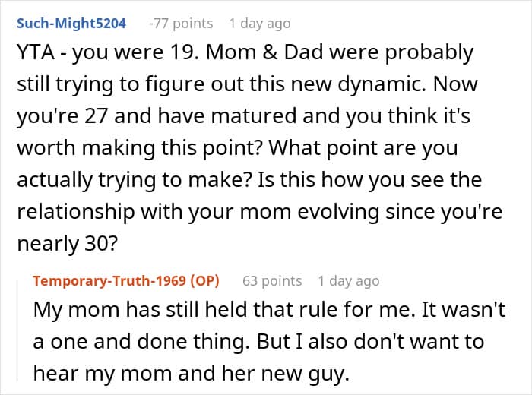This screenshot has width=532, height=395.
Task: Click the 63 points score
Action: (x=272, y=281)
